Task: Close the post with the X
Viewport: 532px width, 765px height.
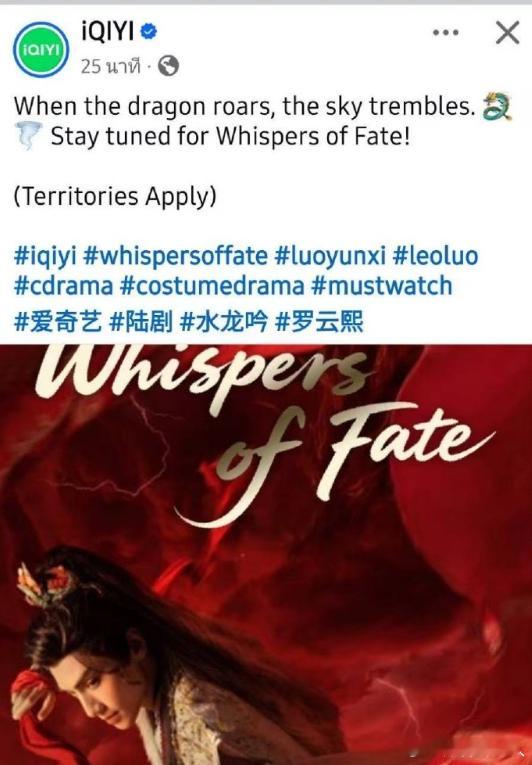Action: (x=508, y=33)
